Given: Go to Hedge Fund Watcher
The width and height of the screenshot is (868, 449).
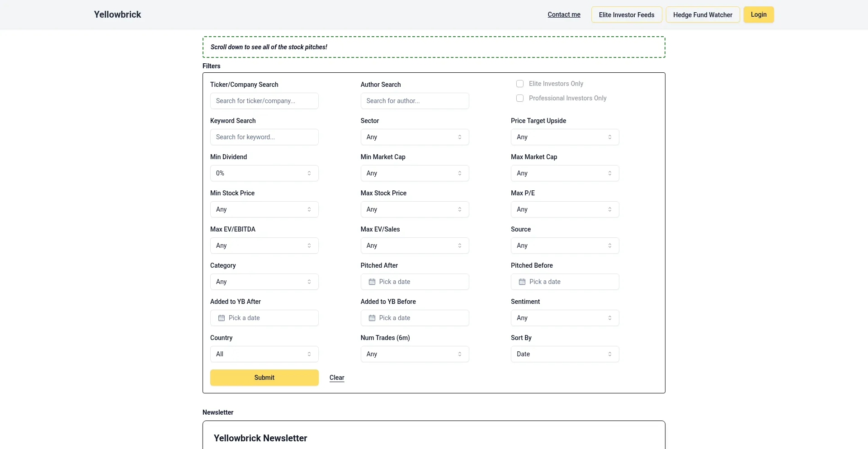Looking at the screenshot, I should point(703,15).
